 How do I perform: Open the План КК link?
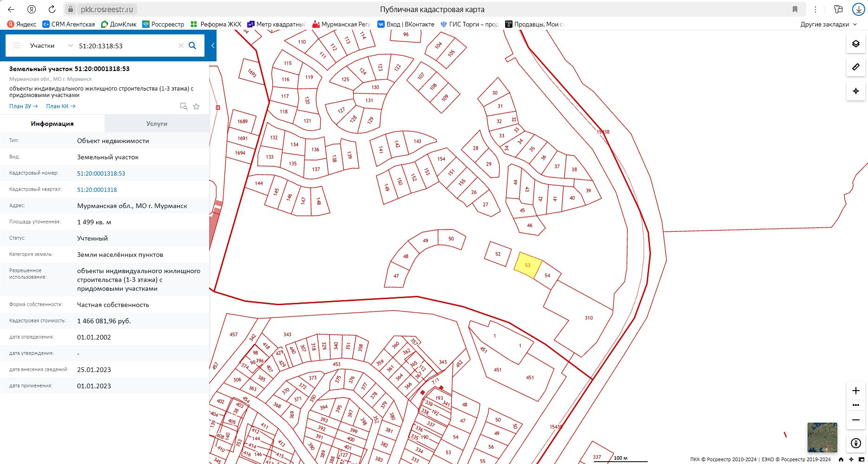point(60,106)
